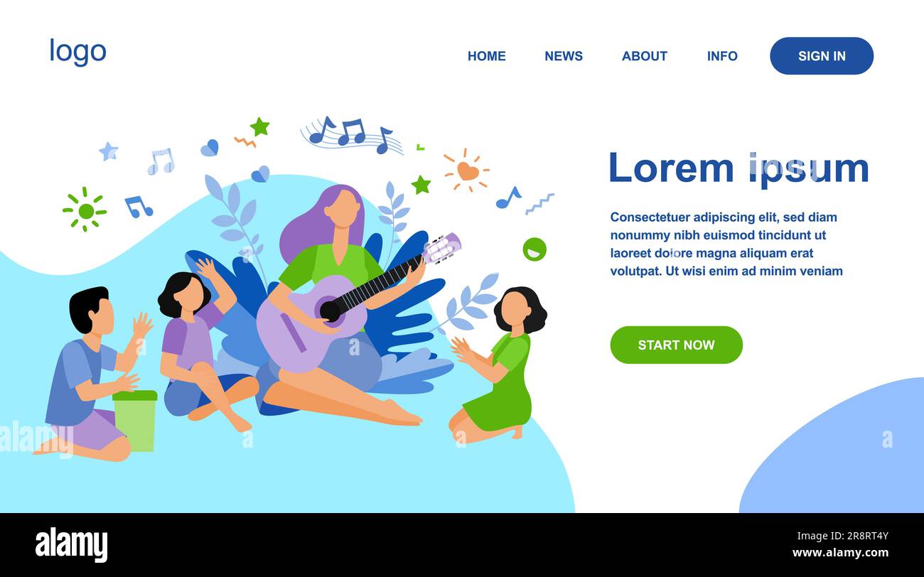The image size is (924, 577).
Task: Click the triple music notes on staff
Action: click(x=352, y=135)
